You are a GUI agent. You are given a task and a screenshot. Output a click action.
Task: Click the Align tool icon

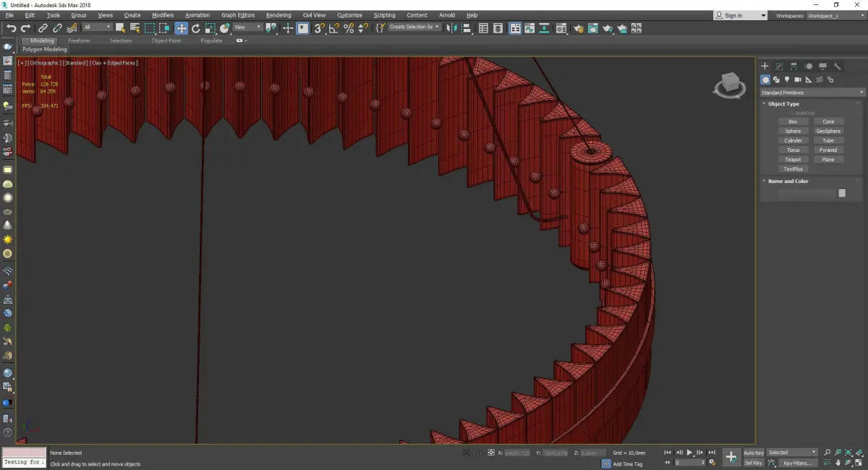(467, 28)
